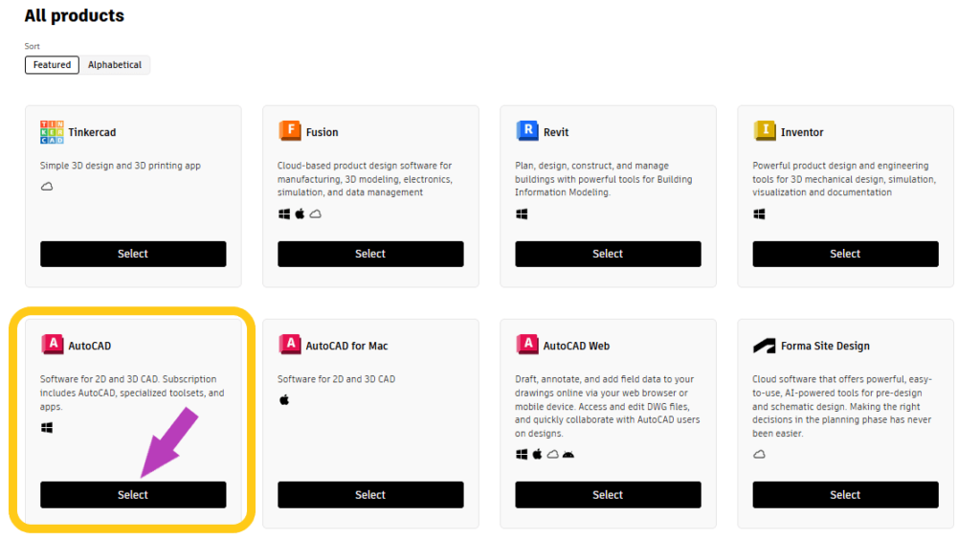Click the Windows platform icon under AutoCAD
The width and height of the screenshot is (980, 540).
click(46, 428)
